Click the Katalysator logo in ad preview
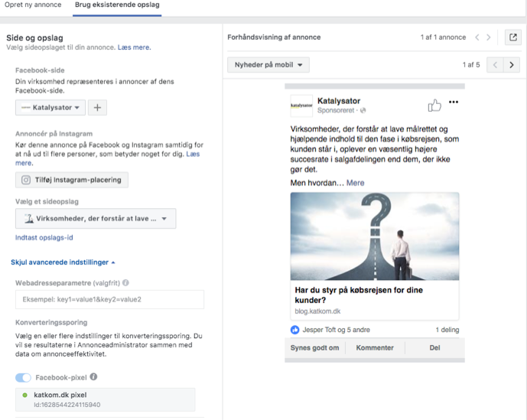This screenshot has width=527, height=420. tap(301, 106)
